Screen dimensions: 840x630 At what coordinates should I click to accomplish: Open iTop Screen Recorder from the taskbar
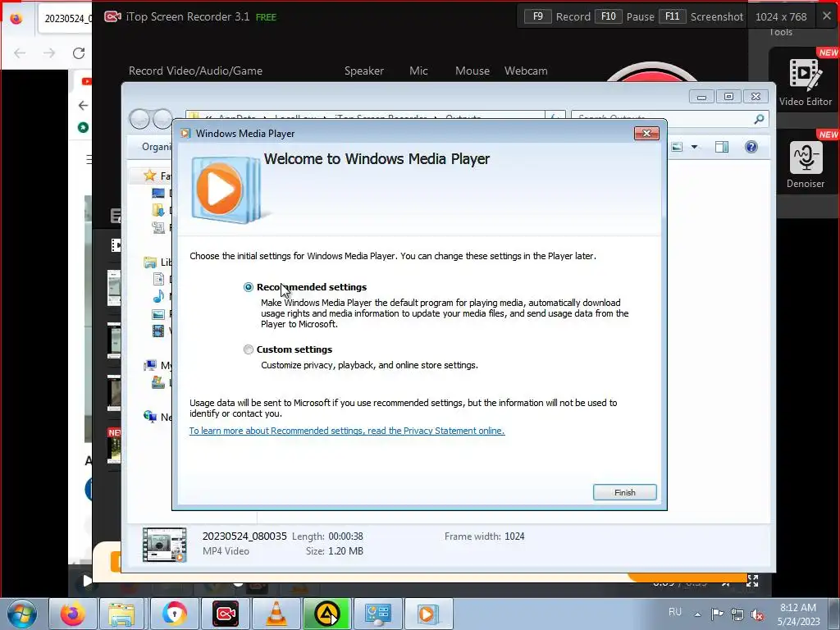click(x=226, y=614)
